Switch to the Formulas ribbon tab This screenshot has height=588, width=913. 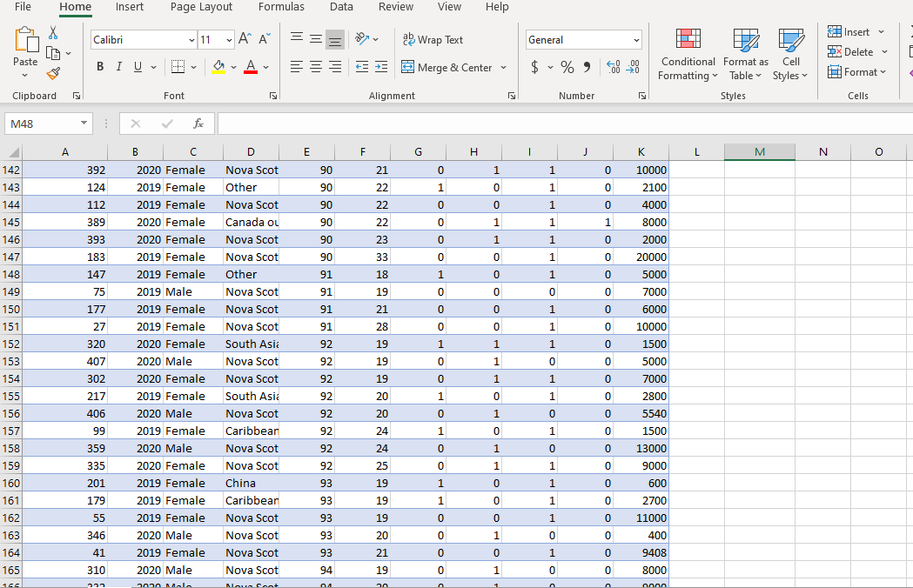click(x=281, y=7)
